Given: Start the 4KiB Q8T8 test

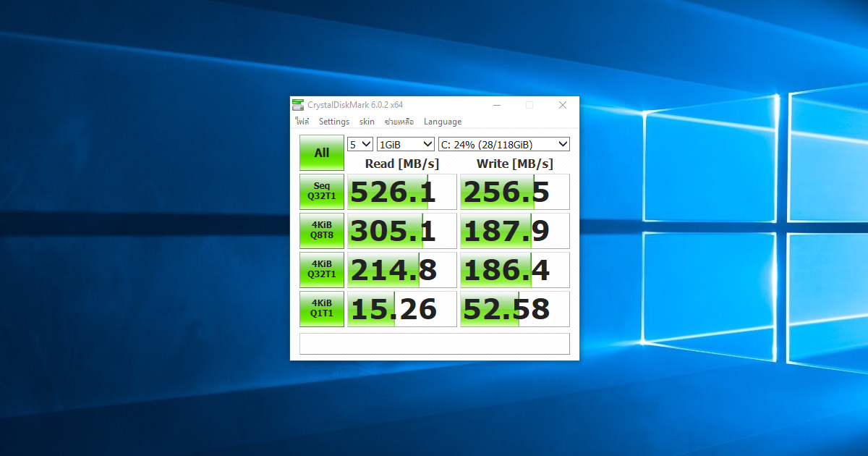Looking at the screenshot, I should 322,230.
